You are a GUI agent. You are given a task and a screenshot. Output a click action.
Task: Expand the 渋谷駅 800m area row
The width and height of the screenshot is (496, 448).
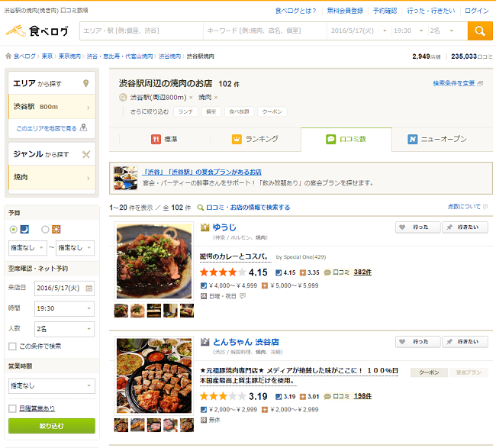52,107
